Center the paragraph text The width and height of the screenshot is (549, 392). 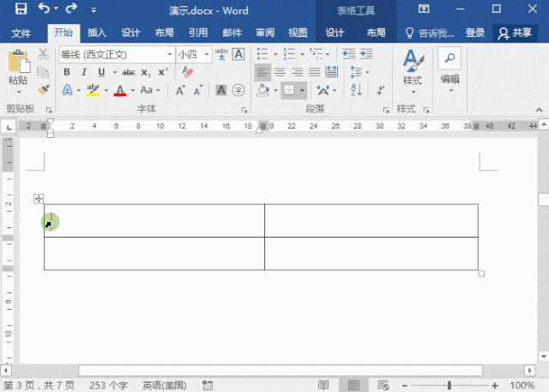(280, 72)
